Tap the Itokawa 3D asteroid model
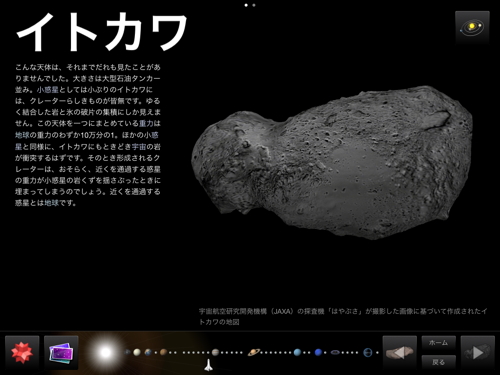The image size is (500, 375). point(332,162)
